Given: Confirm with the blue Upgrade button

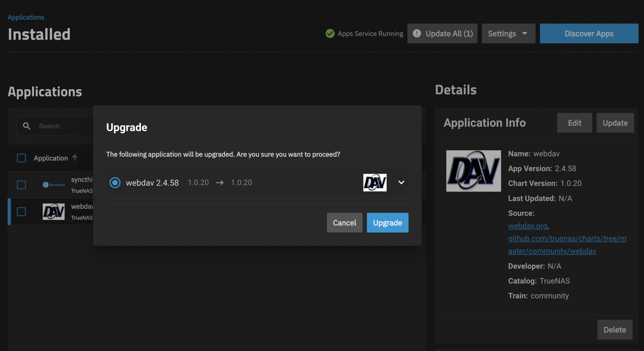Looking at the screenshot, I should click(387, 223).
